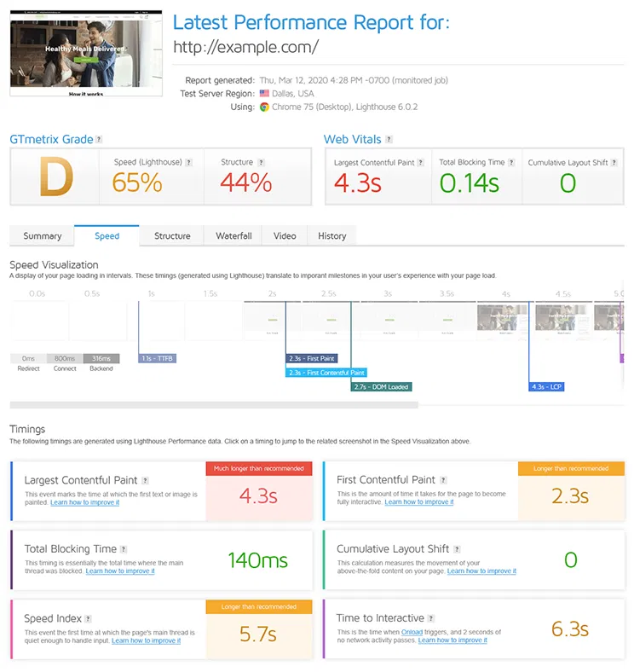Click Largest Contentful Paint improvement link

tap(85, 502)
